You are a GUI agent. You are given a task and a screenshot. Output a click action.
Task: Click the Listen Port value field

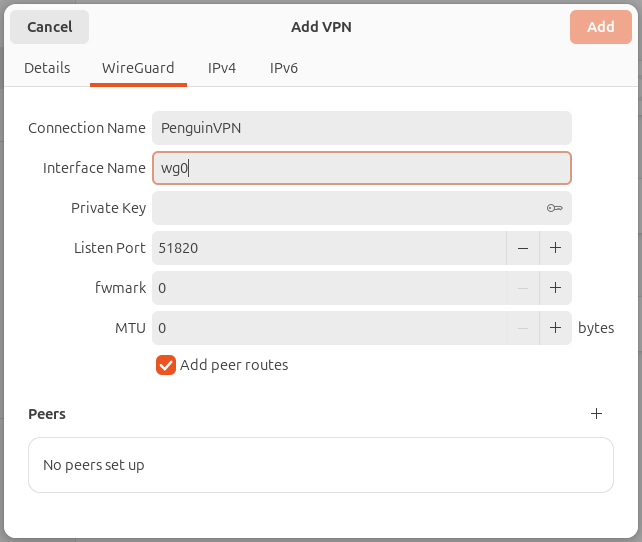click(x=329, y=248)
